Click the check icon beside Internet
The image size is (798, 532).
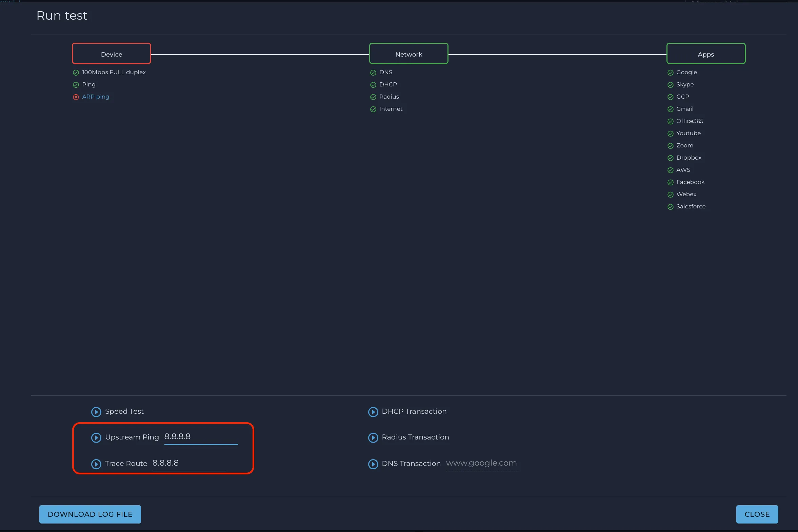coord(373,109)
